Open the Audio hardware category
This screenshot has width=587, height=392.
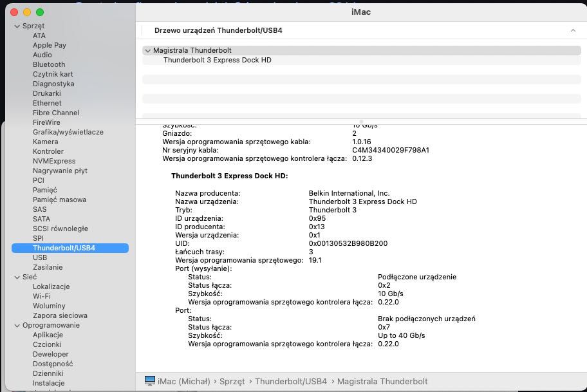42,55
